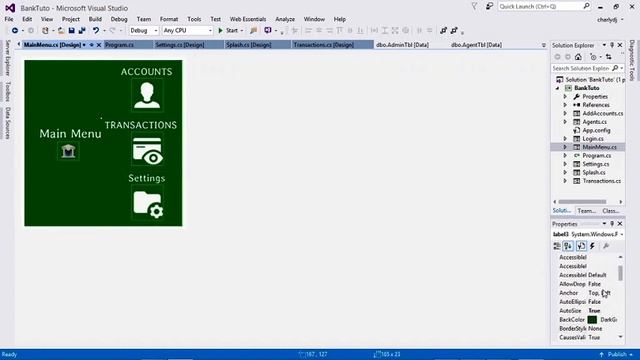Open the Format menu
The width and height of the screenshot is (640, 360).
pyautogui.click(x=169, y=19)
